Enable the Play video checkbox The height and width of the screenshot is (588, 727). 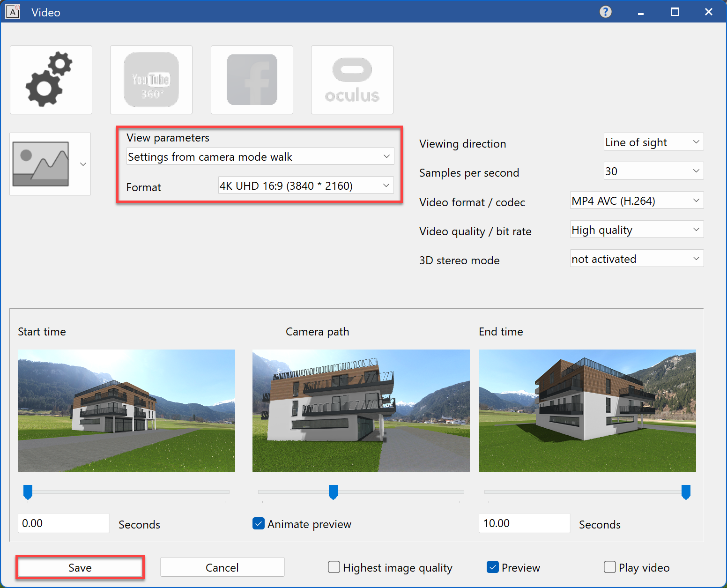pyautogui.click(x=610, y=567)
